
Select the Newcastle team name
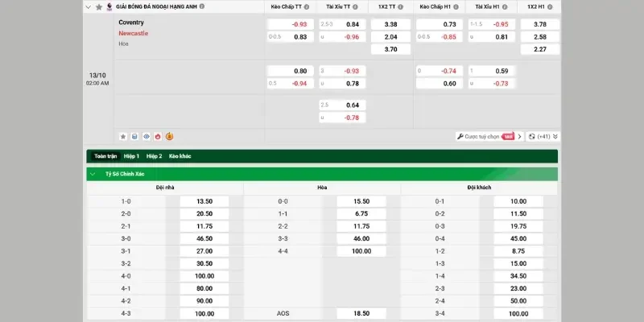click(133, 33)
